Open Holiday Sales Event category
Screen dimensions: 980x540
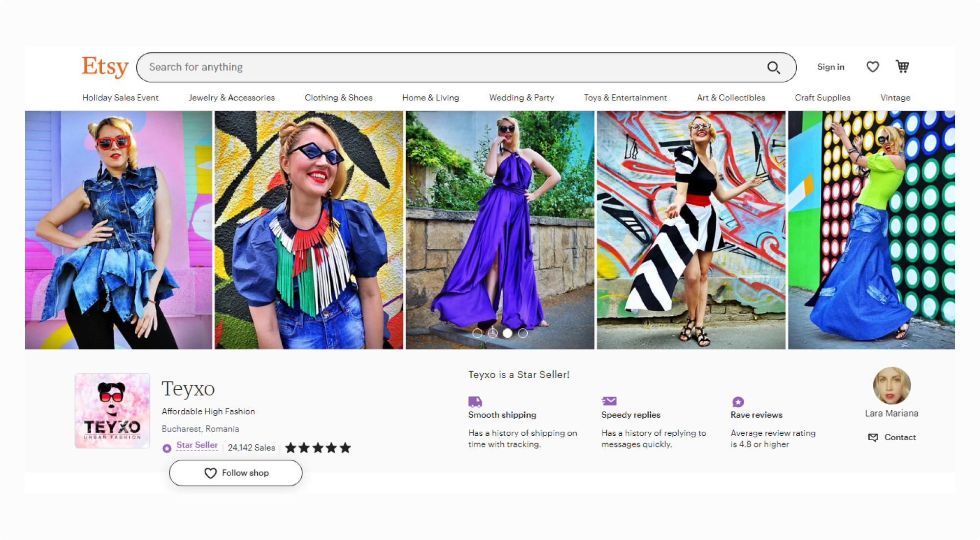pyautogui.click(x=121, y=97)
